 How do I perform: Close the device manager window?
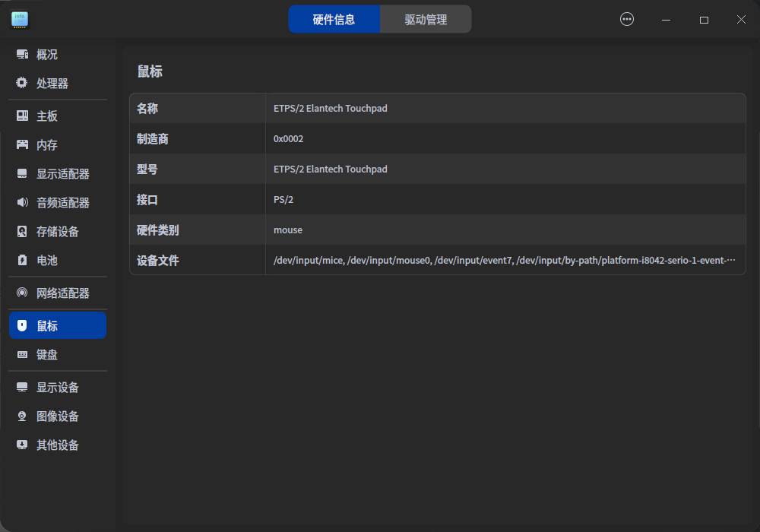click(x=741, y=20)
